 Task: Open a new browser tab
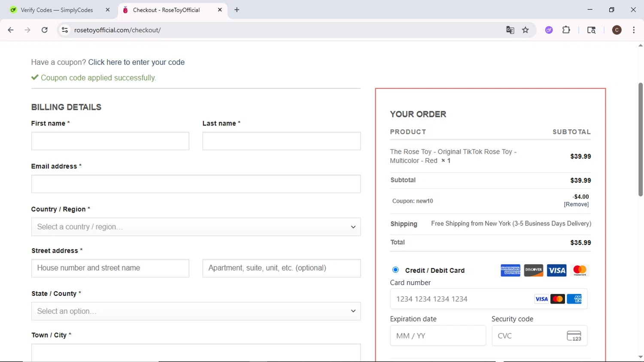(x=237, y=10)
